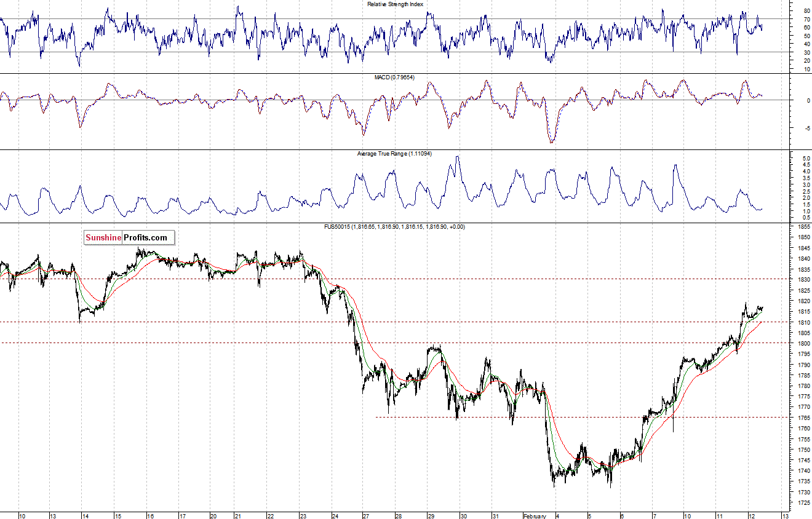Select the ATR scale value 0.5
Screen dimensions: 812x519
[806, 218]
